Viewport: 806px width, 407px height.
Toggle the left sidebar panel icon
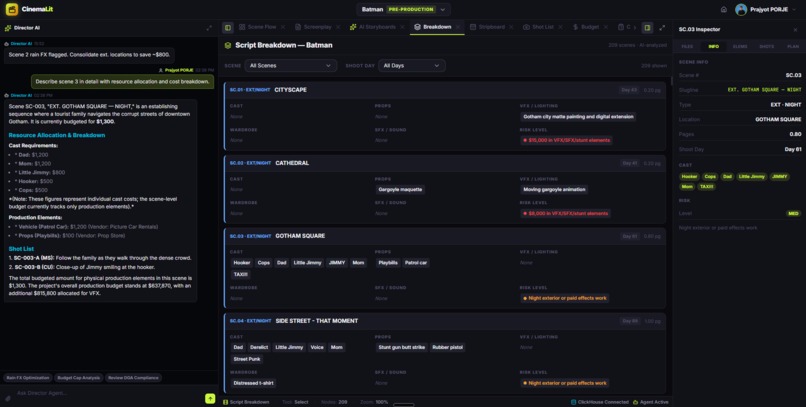pyautogui.click(x=228, y=27)
